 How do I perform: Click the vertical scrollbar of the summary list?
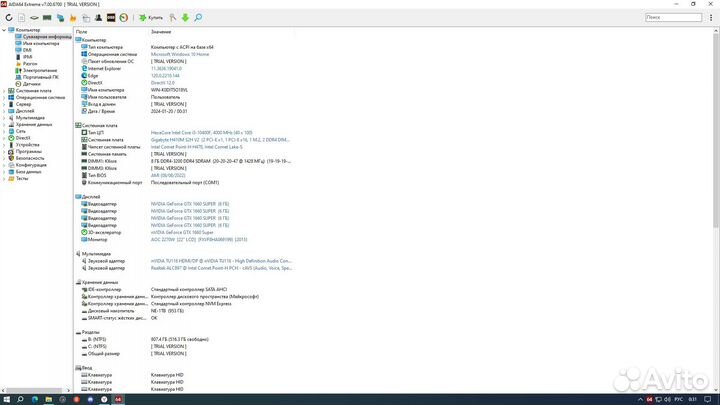[714, 200]
